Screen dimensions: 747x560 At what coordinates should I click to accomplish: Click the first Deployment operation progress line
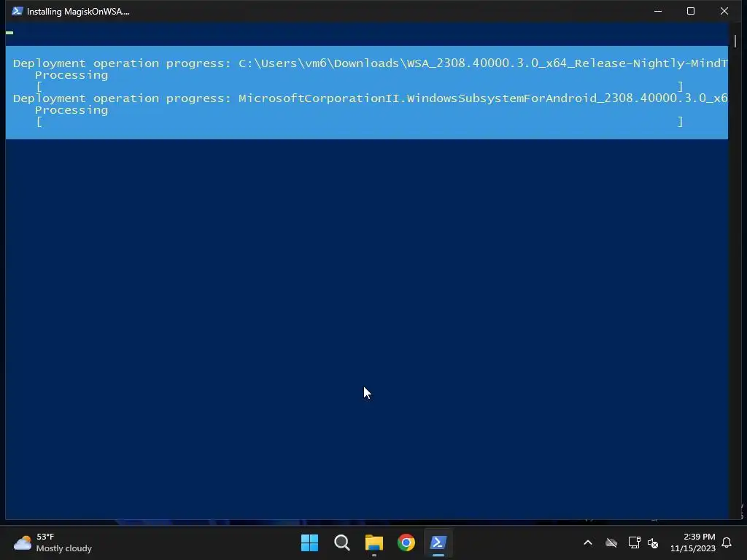(x=370, y=63)
